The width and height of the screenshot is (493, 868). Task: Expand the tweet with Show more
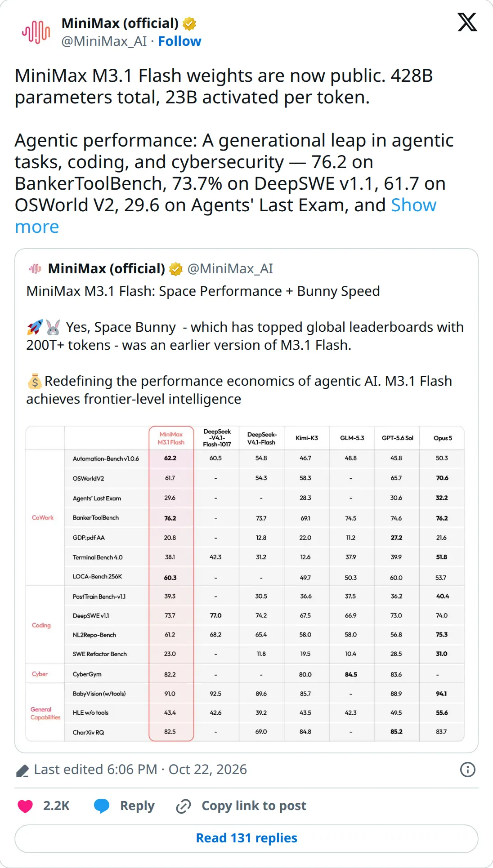(225, 216)
